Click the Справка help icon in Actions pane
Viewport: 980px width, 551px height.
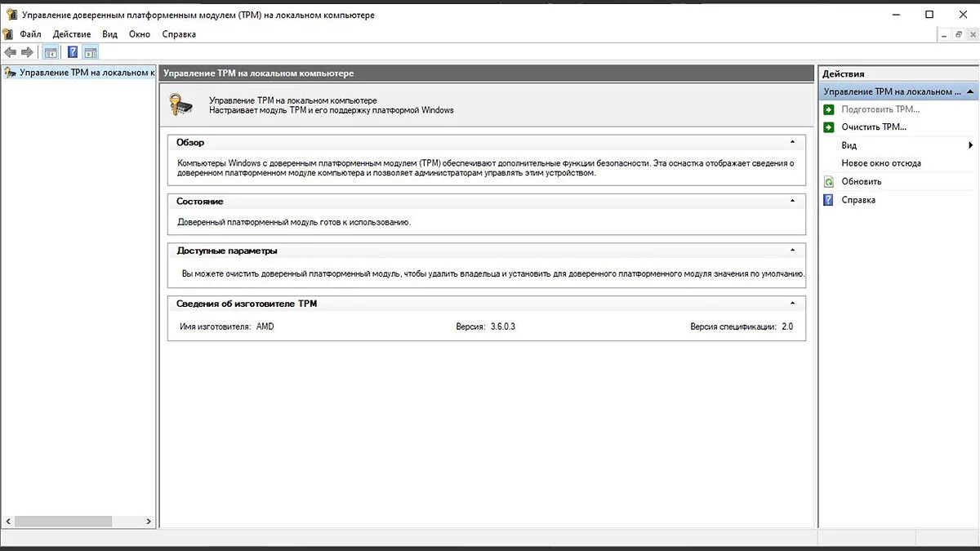click(829, 200)
